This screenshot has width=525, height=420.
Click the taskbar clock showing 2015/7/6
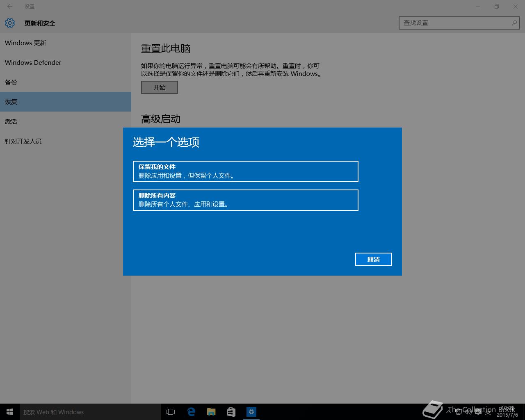(x=507, y=412)
